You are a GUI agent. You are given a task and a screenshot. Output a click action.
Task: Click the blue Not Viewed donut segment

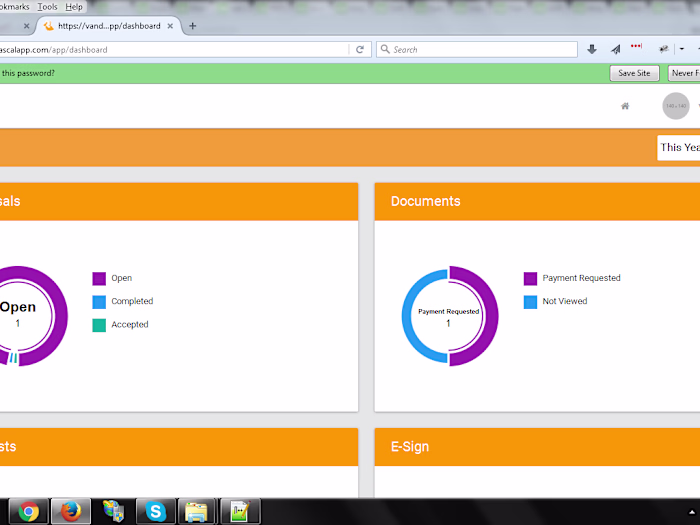coord(408,316)
